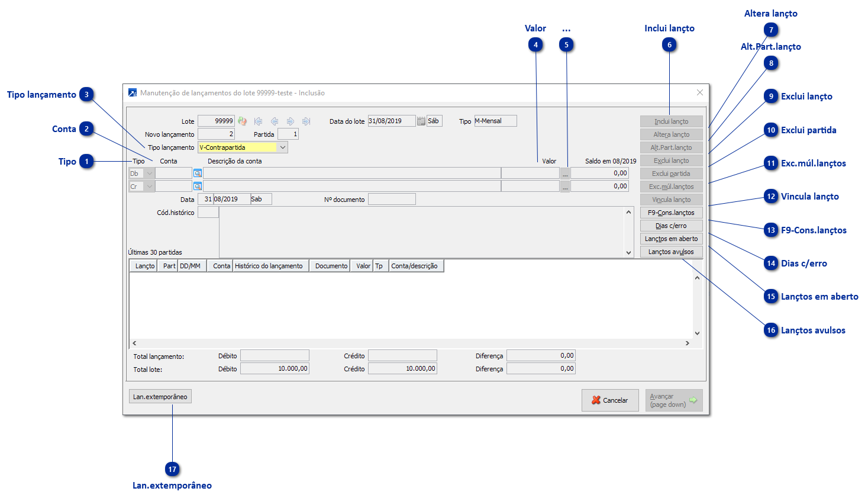
Task: Click the Data month/year field 08/2019
Action: [232, 199]
